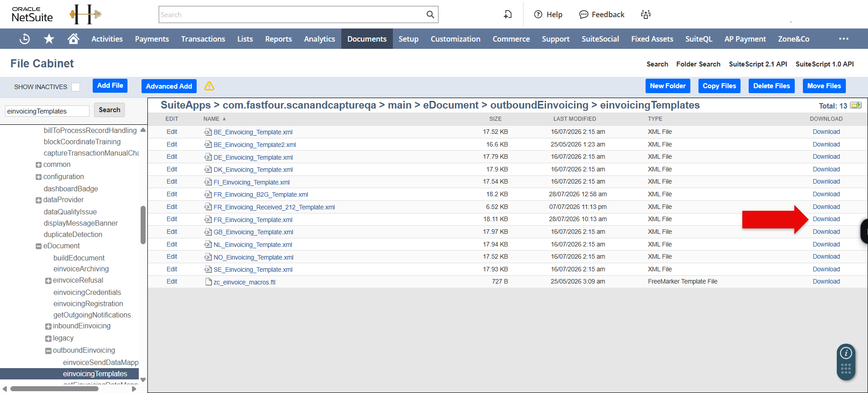The width and height of the screenshot is (868, 393).
Task: Click the folder tree vertical scrollbar
Action: (x=143, y=225)
